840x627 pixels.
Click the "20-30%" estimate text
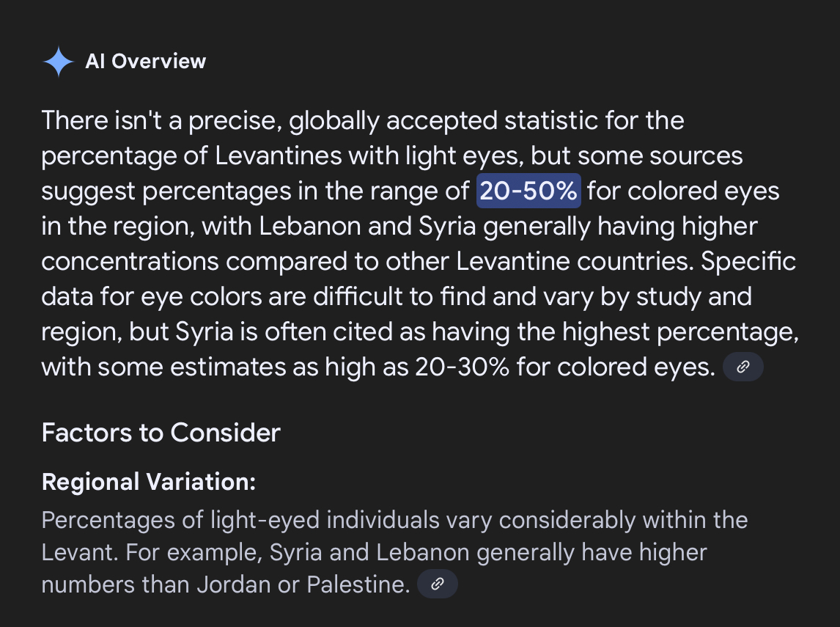point(461,367)
